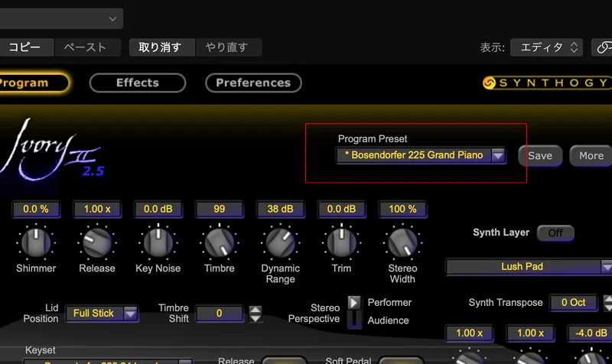Image resolution: width=612 pixels, height=364 pixels.
Task: Click the コピー button
Action: point(27,47)
